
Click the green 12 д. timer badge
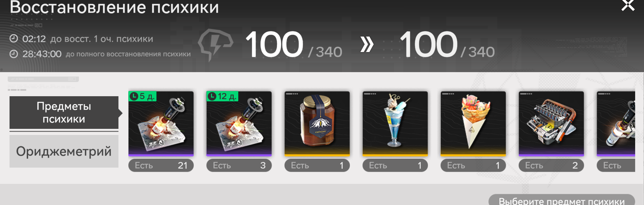pyautogui.click(x=222, y=96)
